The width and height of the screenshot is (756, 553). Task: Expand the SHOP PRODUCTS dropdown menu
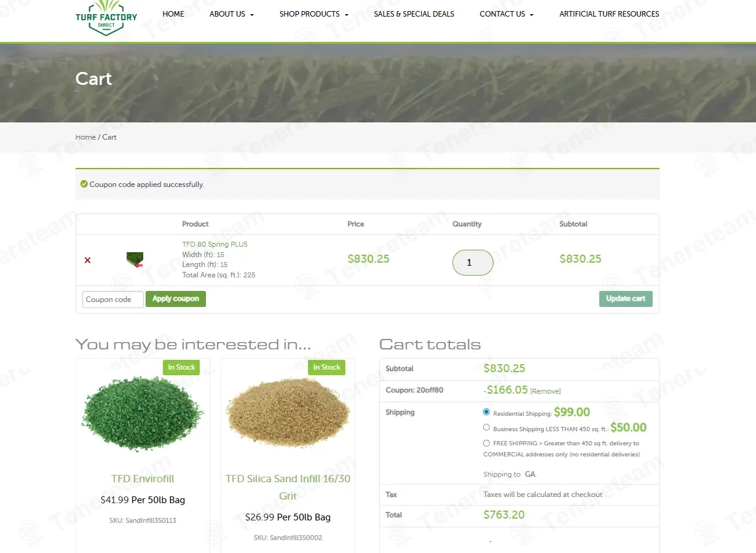coord(314,14)
